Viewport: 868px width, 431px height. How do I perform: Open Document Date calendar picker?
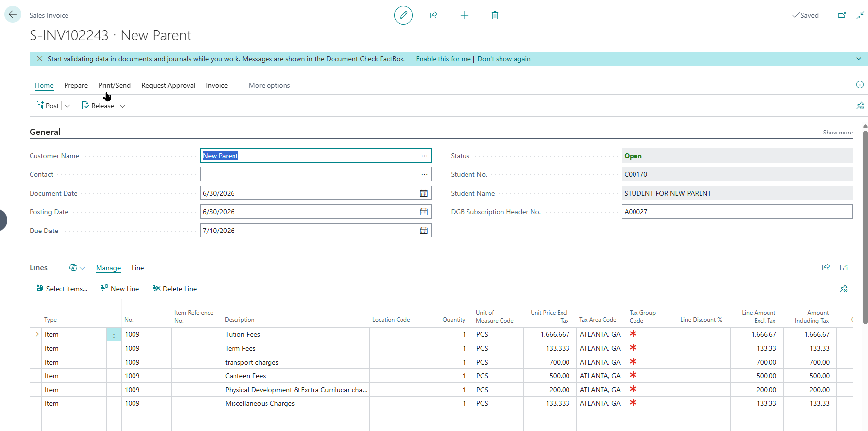(423, 193)
